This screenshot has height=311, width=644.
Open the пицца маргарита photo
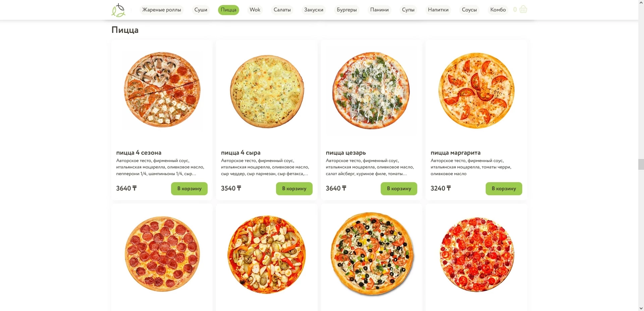pos(477,90)
